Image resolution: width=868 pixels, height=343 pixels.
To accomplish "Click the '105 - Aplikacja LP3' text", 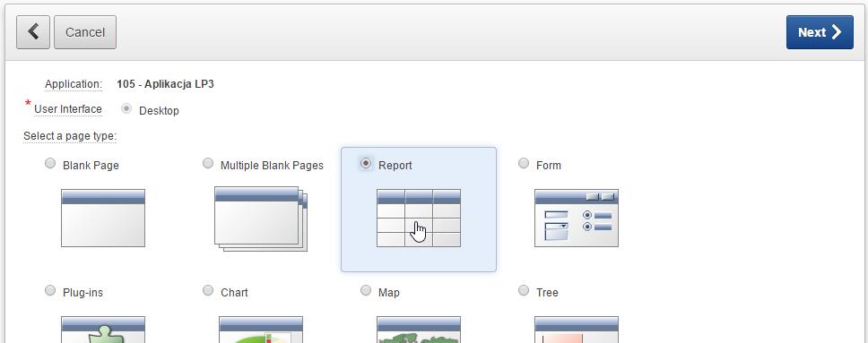I will tap(165, 84).
